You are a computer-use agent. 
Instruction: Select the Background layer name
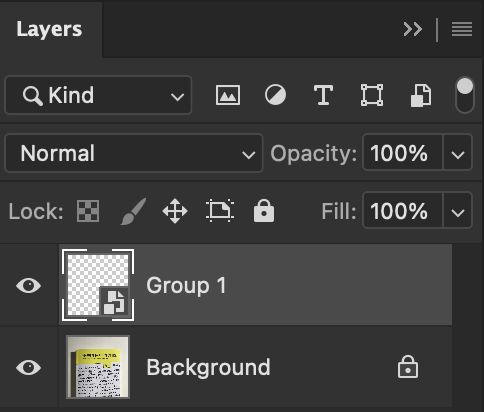pos(208,367)
